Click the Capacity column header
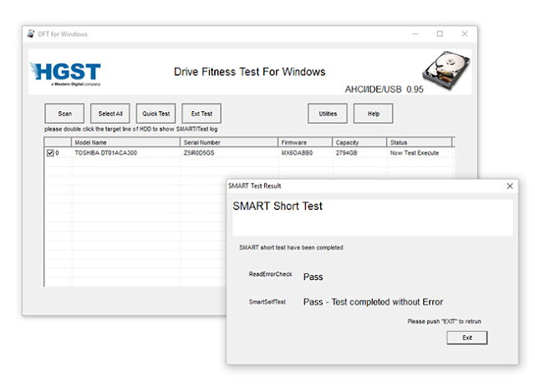This screenshot has width=535, height=392. pos(359,142)
